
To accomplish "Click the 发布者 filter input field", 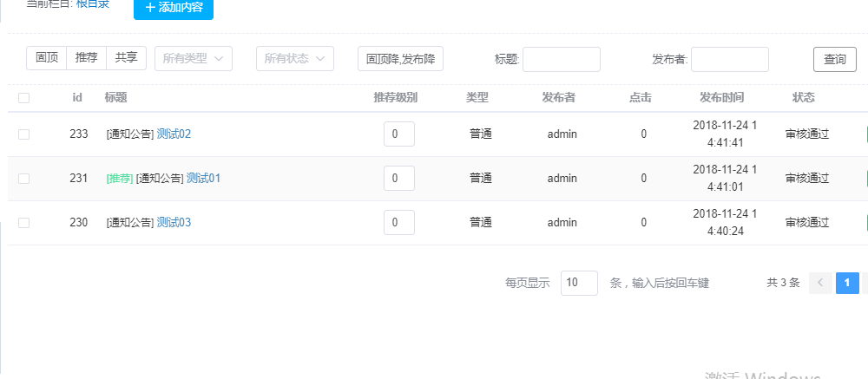I will pos(730,59).
